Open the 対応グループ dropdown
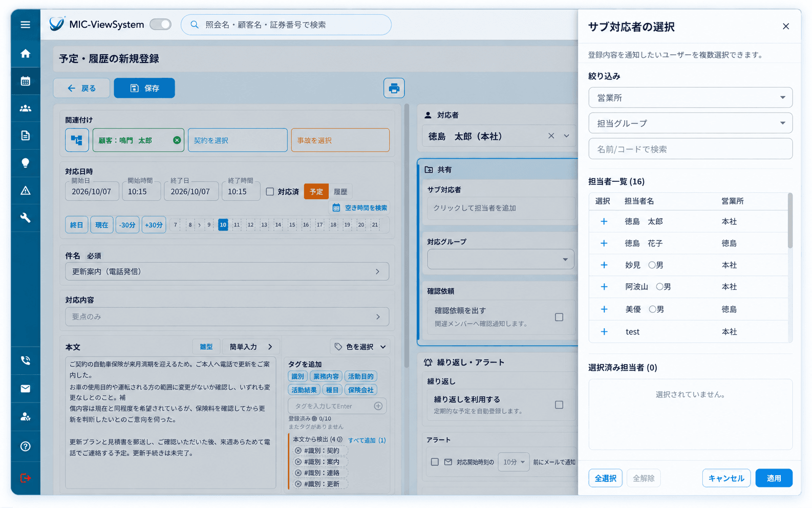This screenshot has height=508, width=812. tap(501, 259)
